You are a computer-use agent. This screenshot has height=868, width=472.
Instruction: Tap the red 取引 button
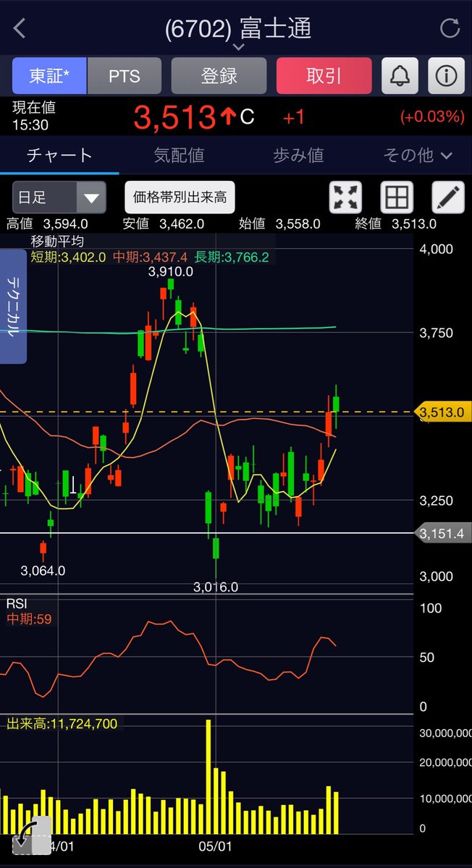pos(324,76)
